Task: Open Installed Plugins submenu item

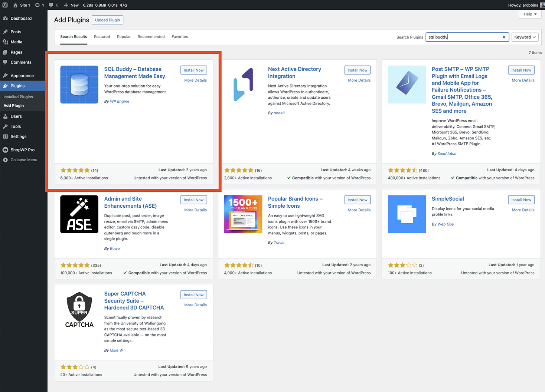Action: (x=18, y=97)
